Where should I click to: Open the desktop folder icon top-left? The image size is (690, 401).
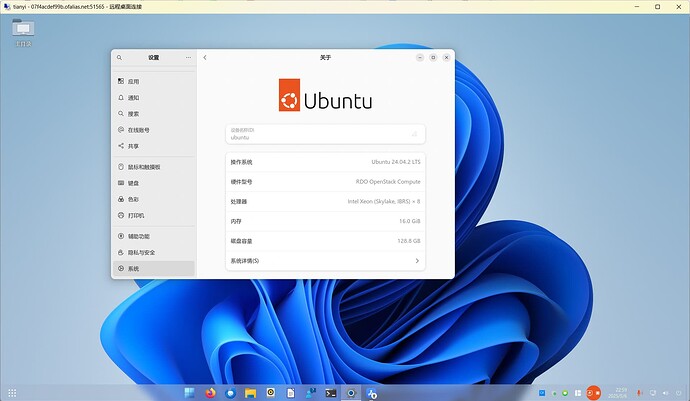point(23,32)
